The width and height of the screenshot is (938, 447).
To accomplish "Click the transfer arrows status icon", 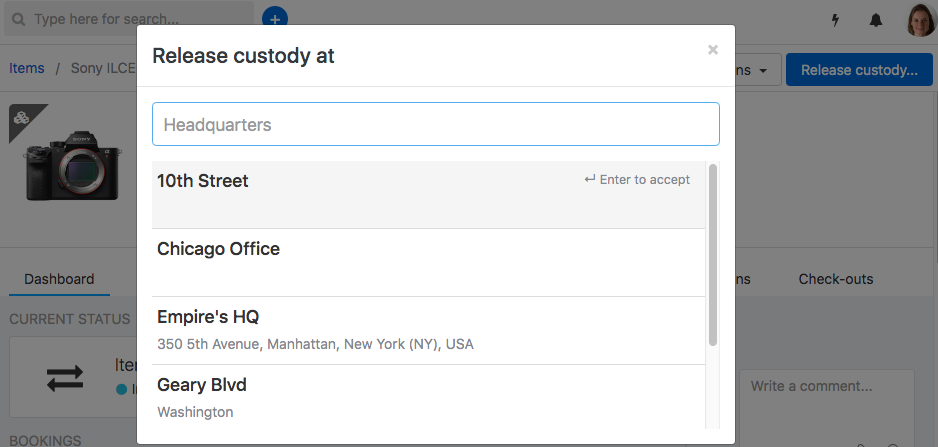I will click(x=65, y=378).
